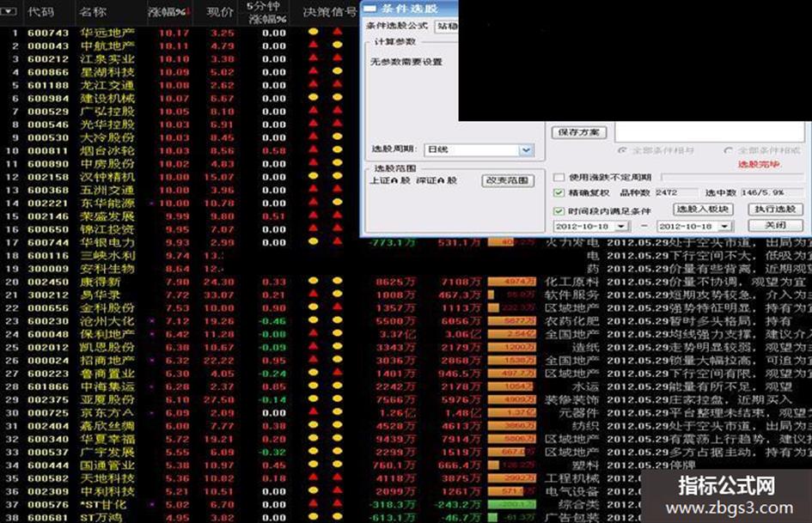Select stock code 601866 中海集运

48,386
